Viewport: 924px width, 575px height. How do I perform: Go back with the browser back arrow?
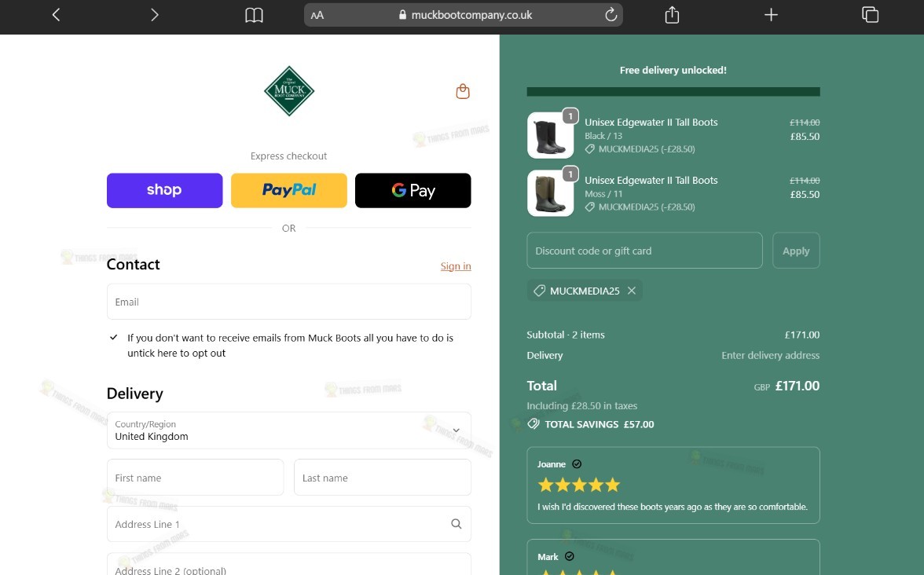56,15
